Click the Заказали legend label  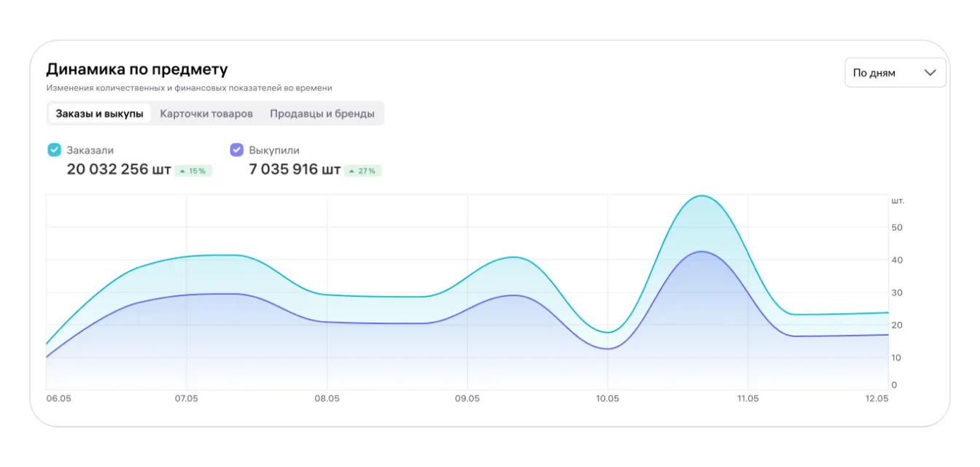click(x=90, y=150)
